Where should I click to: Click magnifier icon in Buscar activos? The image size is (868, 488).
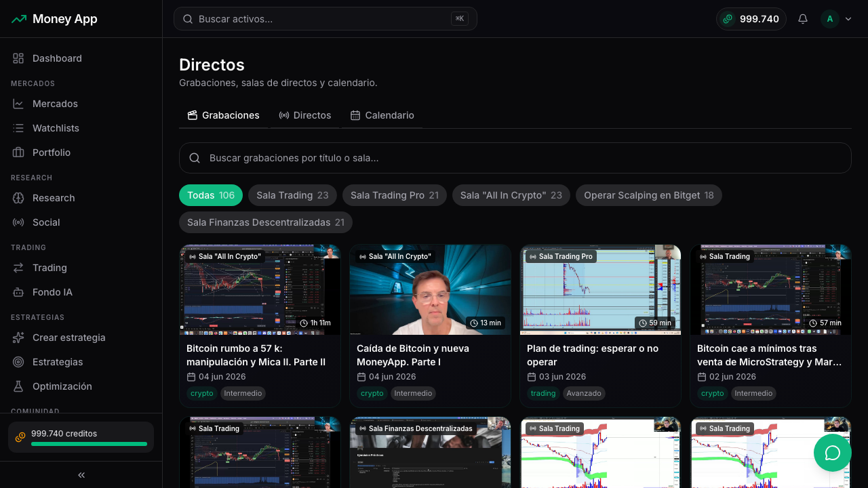(x=188, y=19)
